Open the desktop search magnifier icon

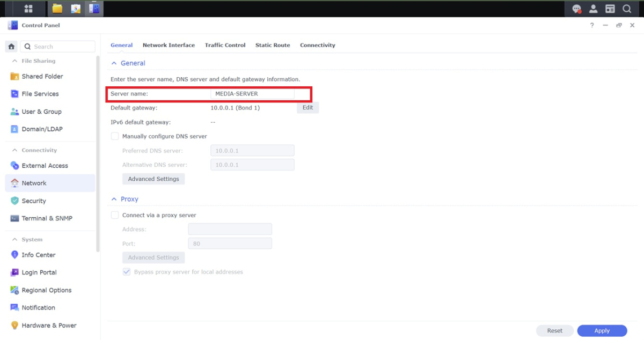coord(627,9)
